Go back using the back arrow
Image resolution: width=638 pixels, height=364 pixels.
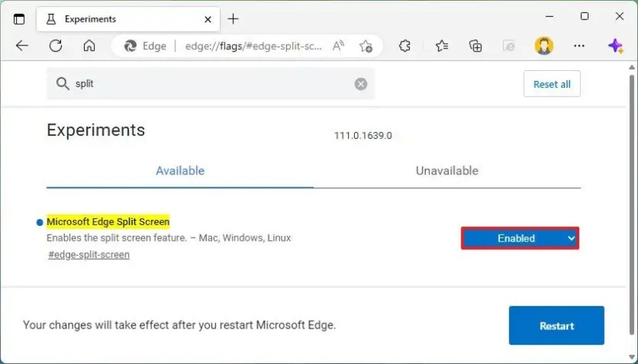[x=22, y=46]
